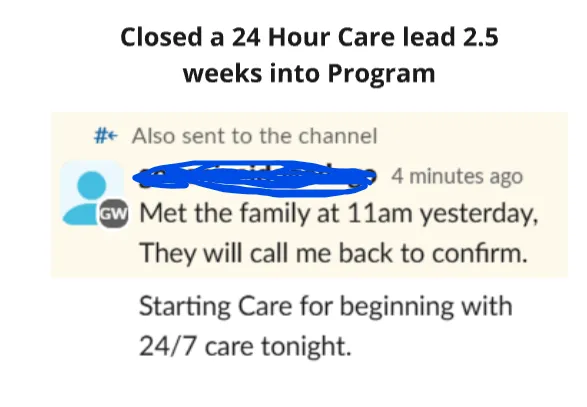Image resolution: width=587 pixels, height=407 pixels.
Task: Click the heading line "weeks into Program"
Action: click(x=309, y=73)
